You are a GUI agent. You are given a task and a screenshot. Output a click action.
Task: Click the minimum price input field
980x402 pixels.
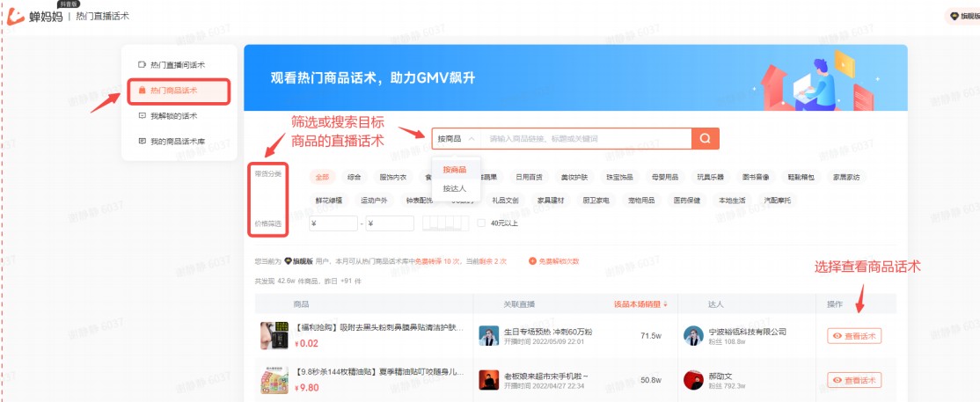tap(333, 223)
